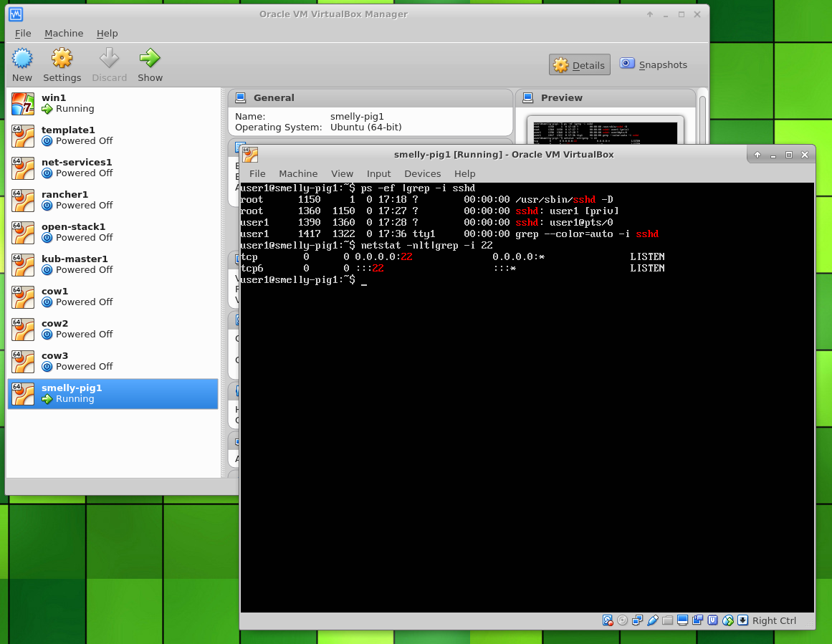Select the cow1 virtual machine
Screen dimensions: 832x644
coord(113,297)
